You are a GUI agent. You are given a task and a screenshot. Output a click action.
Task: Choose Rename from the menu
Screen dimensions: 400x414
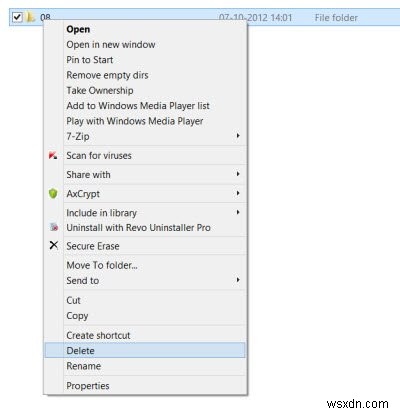click(145, 366)
